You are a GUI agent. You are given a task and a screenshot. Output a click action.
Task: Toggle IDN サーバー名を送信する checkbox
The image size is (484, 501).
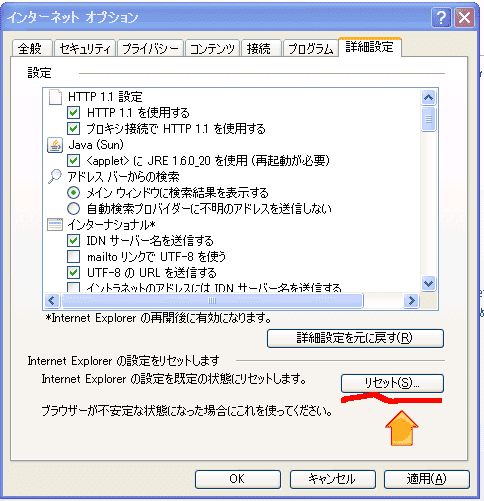point(73,241)
